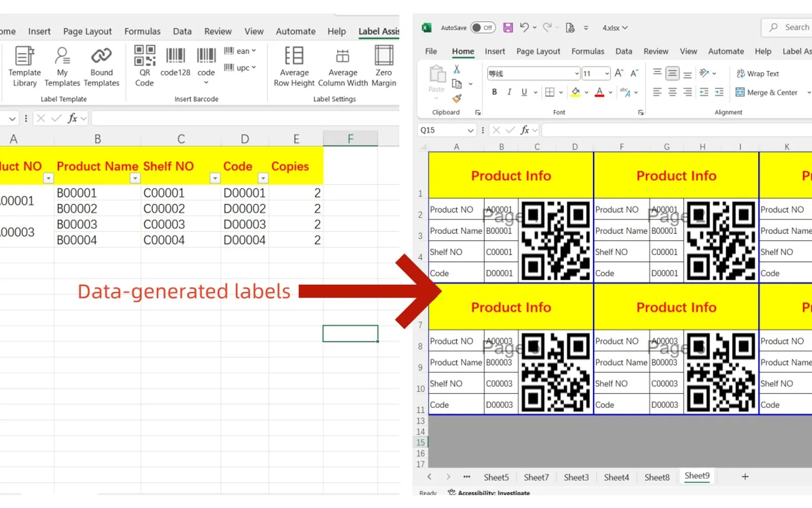This screenshot has width=812, height=508.
Task: Activate the Format Painter brush
Action: (x=457, y=98)
